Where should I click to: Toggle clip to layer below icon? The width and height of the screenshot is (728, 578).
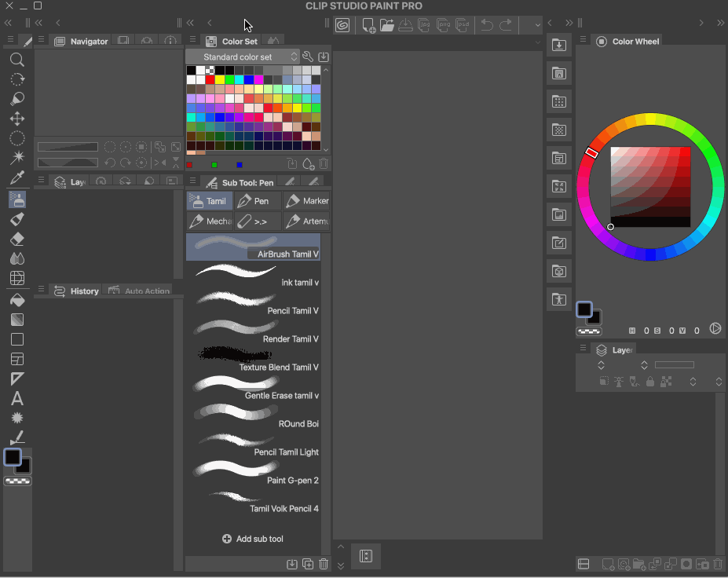pyautogui.click(x=603, y=382)
